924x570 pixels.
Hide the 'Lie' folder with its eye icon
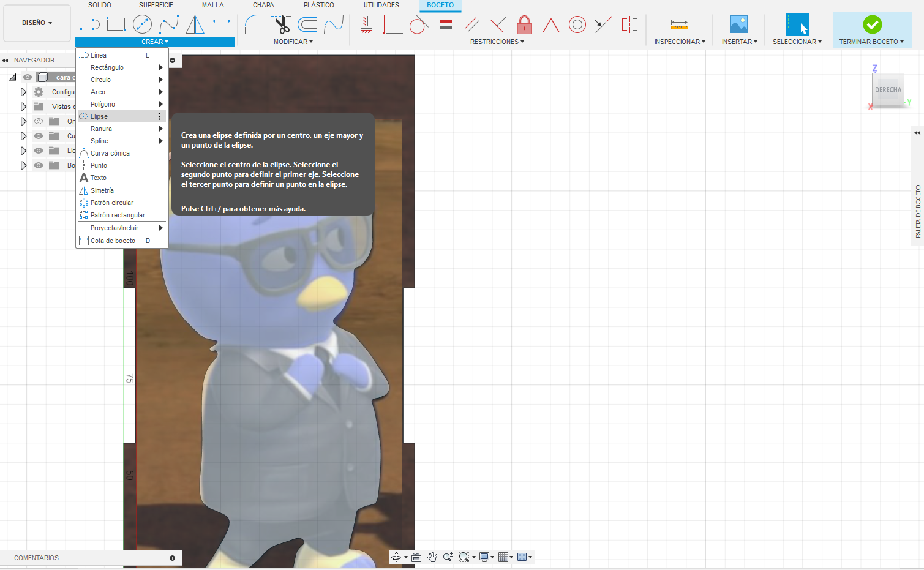(x=39, y=151)
